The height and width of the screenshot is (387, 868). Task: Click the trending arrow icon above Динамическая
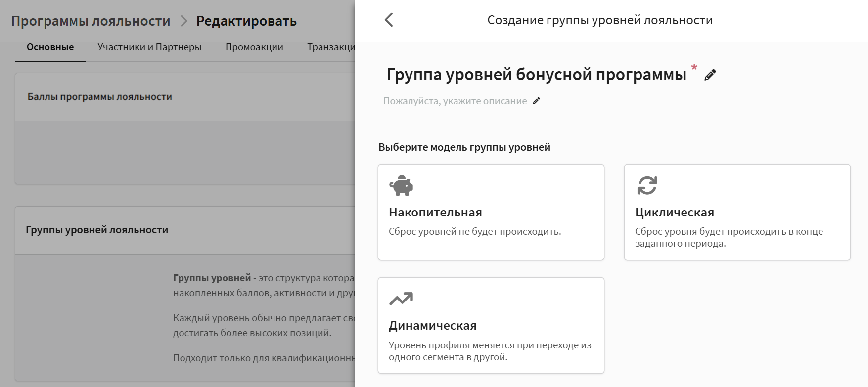[401, 299]
